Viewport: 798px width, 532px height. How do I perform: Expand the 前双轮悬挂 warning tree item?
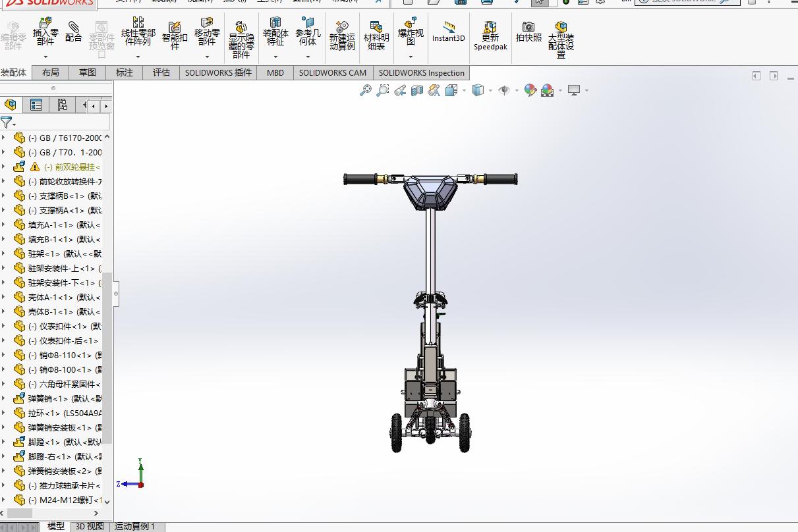[x=3, y=167]
